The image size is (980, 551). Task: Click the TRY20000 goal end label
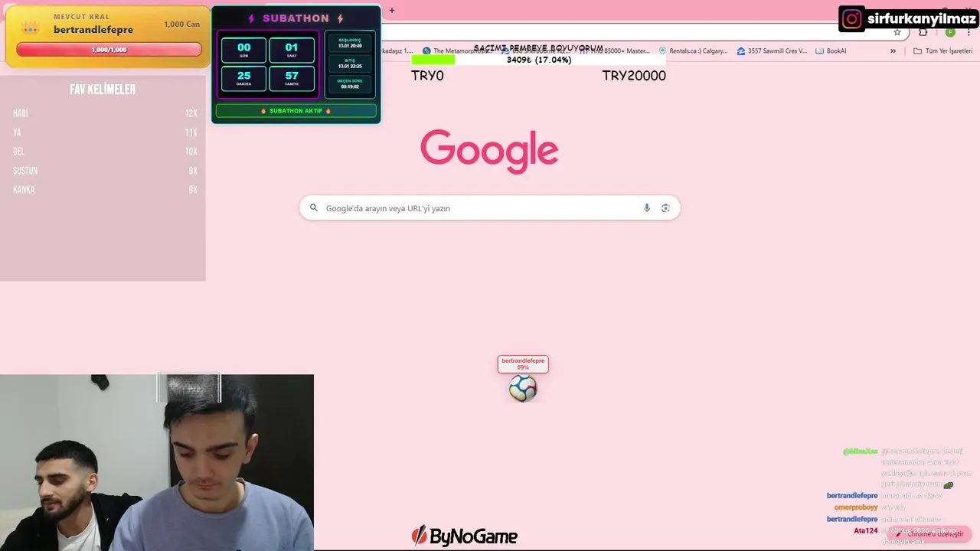point(634,76)
